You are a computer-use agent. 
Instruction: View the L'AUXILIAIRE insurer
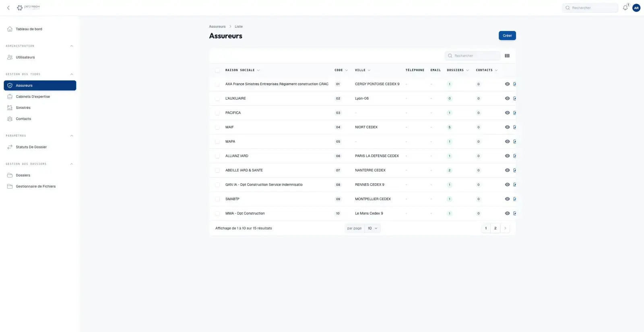(x=507, y=98)
